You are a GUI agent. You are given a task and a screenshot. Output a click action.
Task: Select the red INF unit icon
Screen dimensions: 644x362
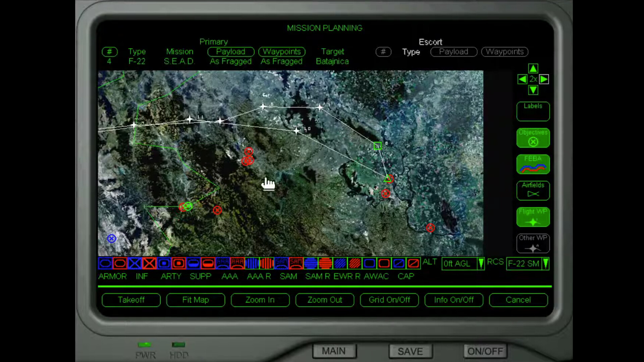pyautogui.click(x=149, y=264)
